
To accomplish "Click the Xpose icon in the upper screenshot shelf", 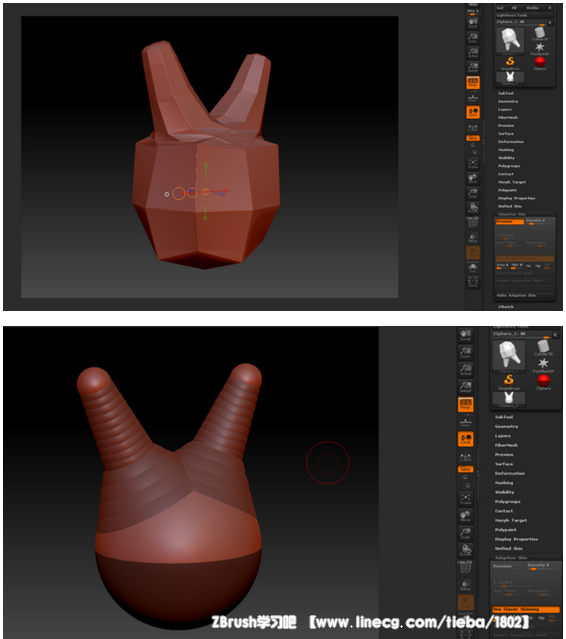I will pos(473,282).
